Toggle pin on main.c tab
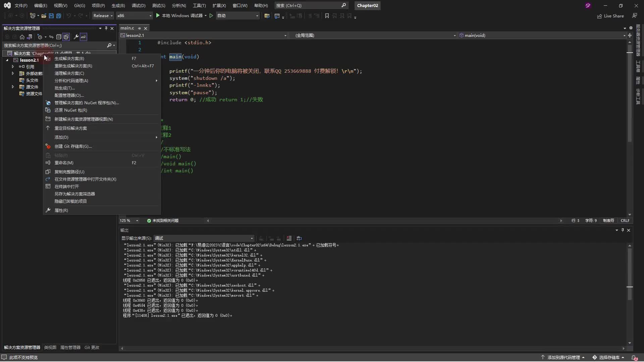 click(x=140, y=28)
